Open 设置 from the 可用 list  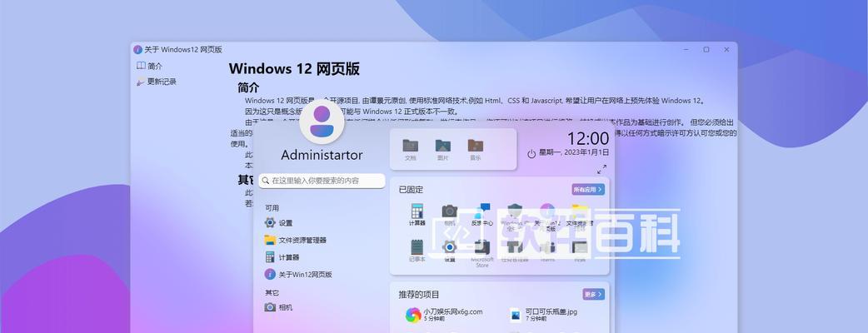pyautogui.click(x=278, y=223)
